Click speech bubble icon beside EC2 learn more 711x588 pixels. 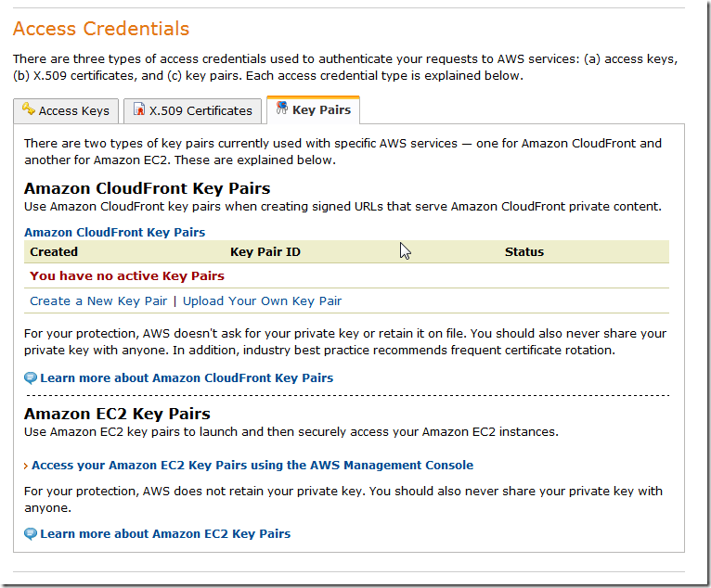pyautogui.click(x=31, y=534)
